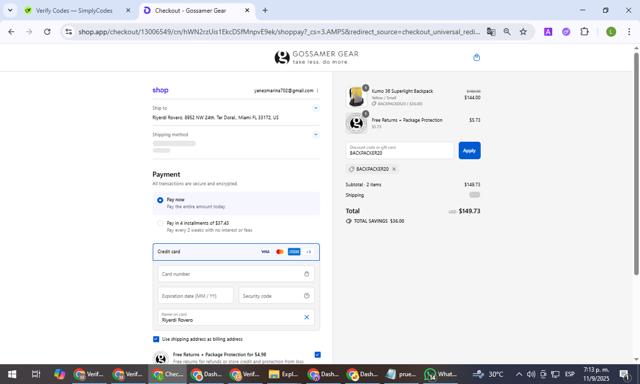Open the Windows Start menu
The height and width of the screenshot is (384, 640).
[x=12, y=374]
